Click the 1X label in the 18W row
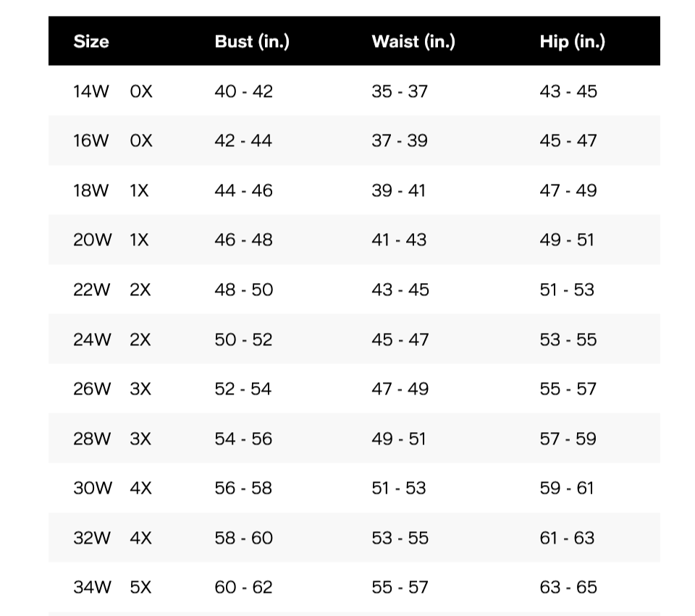 [139, 190]
